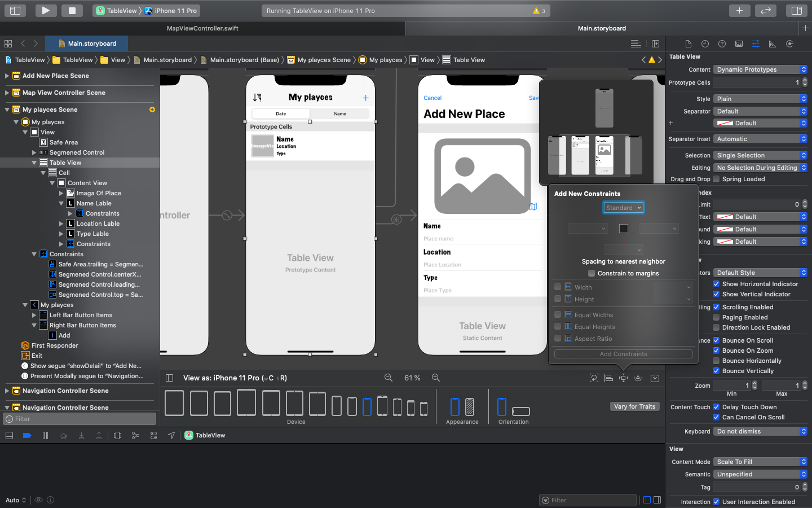Select Main.storyboard window tab
The height and width of the screenshot is (508, 812).
[x=602, y=28]
